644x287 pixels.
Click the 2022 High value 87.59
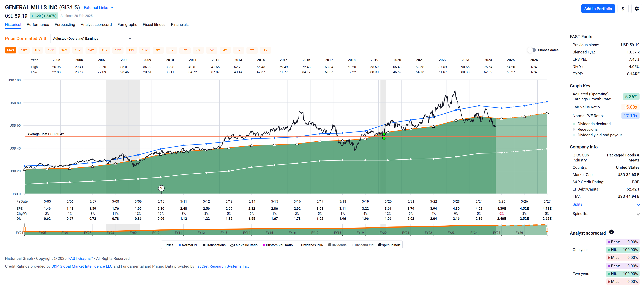[x=442, y=67]
